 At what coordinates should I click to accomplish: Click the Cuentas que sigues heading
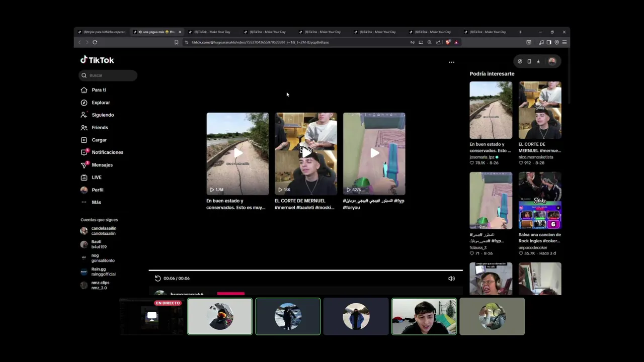[99, 220]
